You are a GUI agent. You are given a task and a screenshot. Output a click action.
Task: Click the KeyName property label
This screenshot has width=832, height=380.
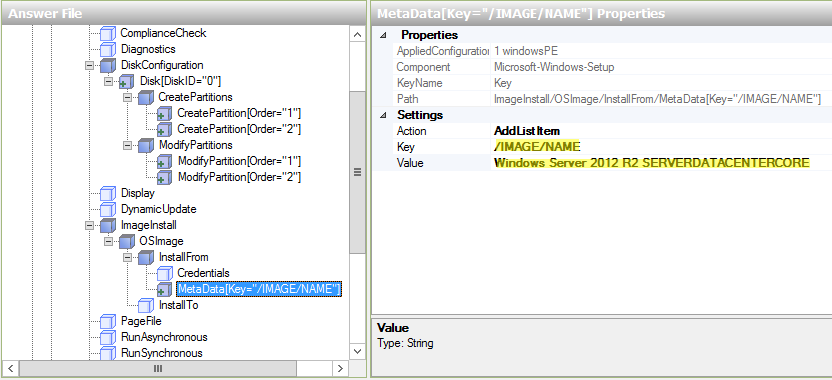419,83
